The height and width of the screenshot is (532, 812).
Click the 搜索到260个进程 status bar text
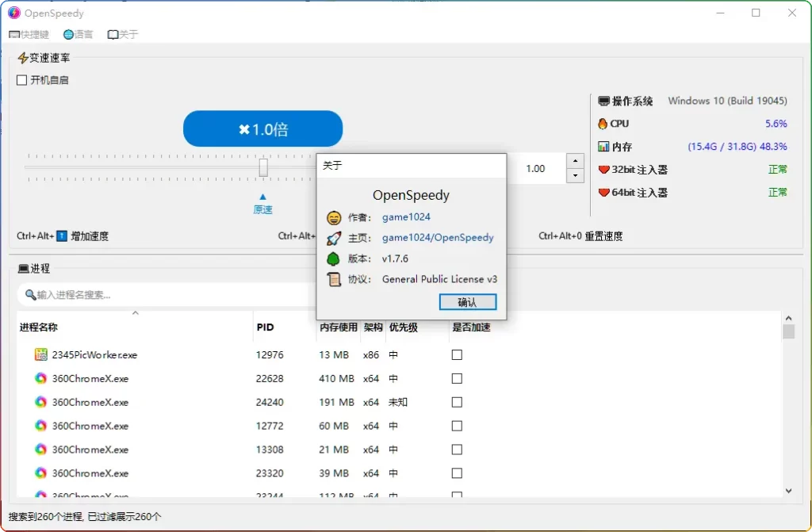point(84,516)
